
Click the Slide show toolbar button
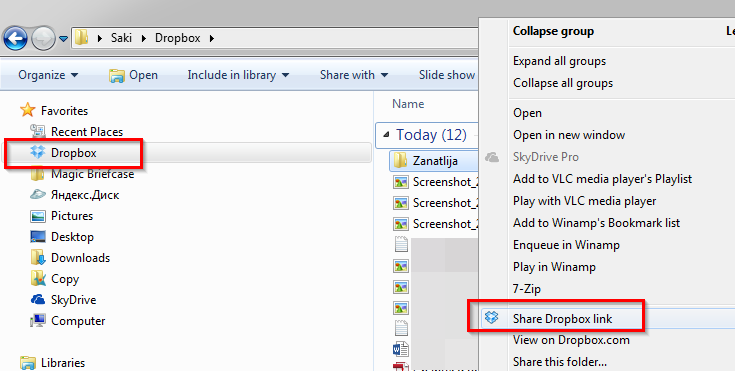(447, 75)
